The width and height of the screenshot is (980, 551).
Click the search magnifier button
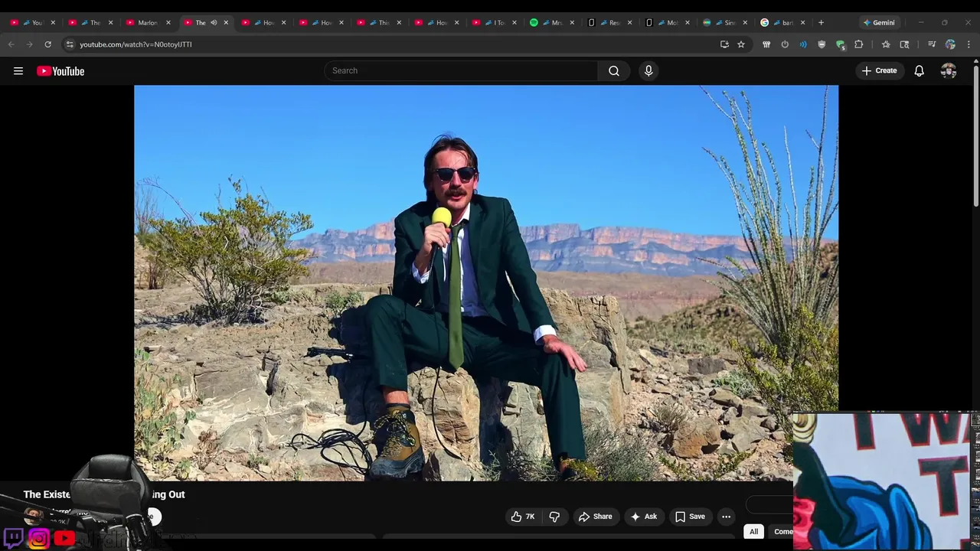[x=614, y=70]
